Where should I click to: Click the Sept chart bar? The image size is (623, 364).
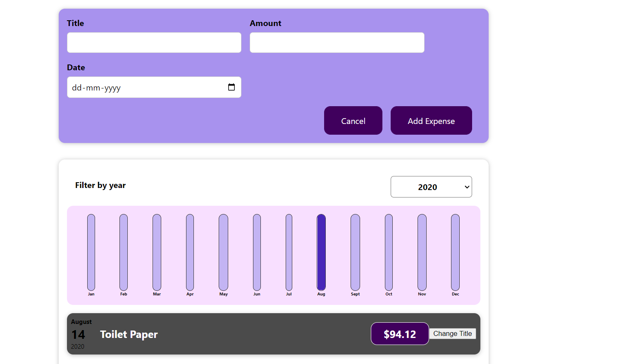(x=355, y=252)
